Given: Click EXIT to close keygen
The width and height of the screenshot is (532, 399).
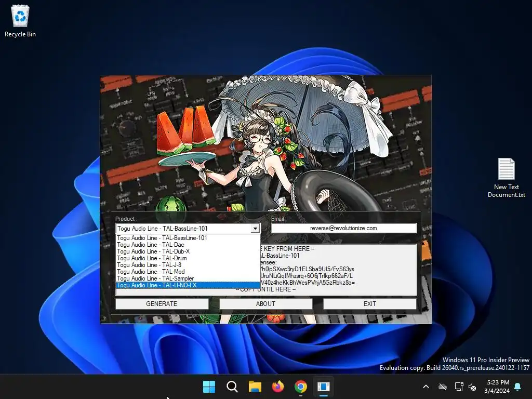Looking at the screenshot, I should click(370, 303).
